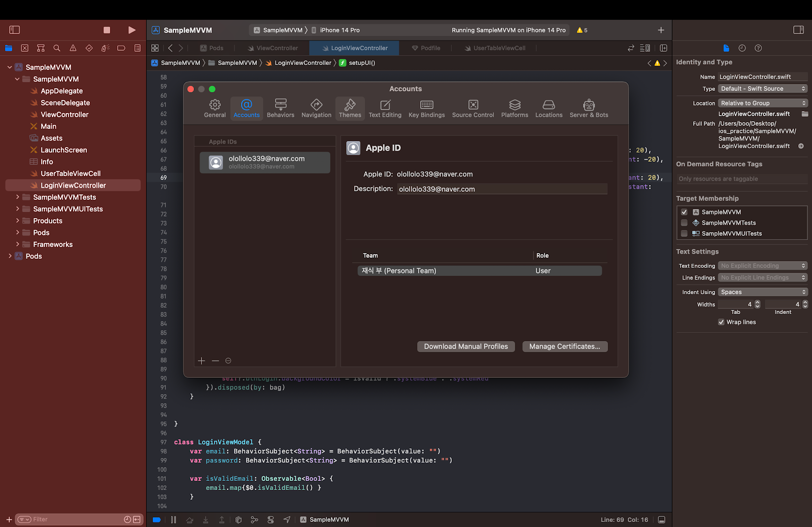Go back in editor history
This screenshot has width=812, height=527.
(171, 48)
